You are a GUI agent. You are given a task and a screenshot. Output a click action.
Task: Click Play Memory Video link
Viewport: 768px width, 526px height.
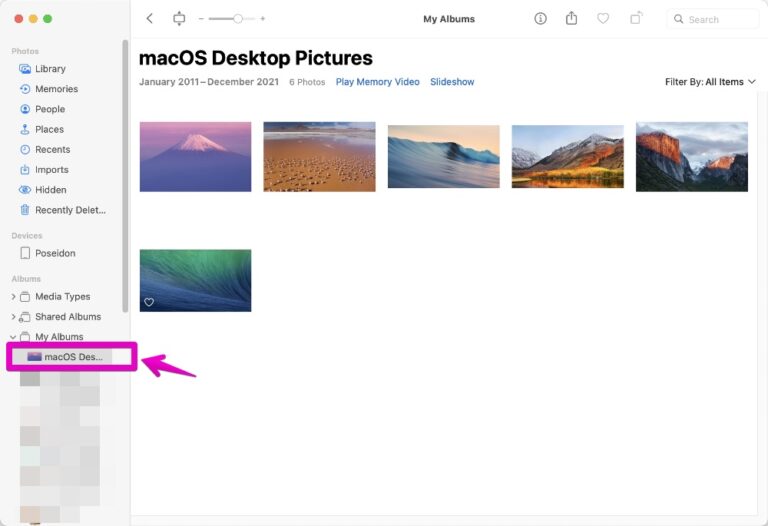378,82
